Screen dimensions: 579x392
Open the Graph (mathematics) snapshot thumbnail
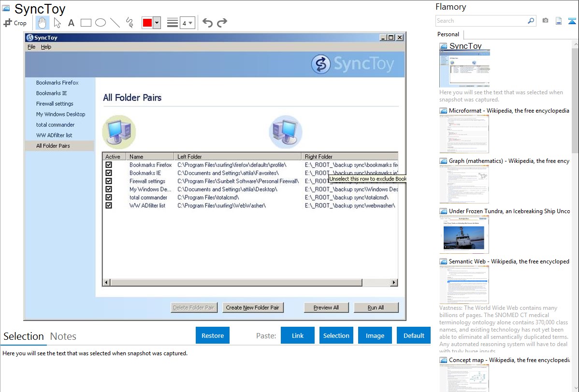coord(464,184)
